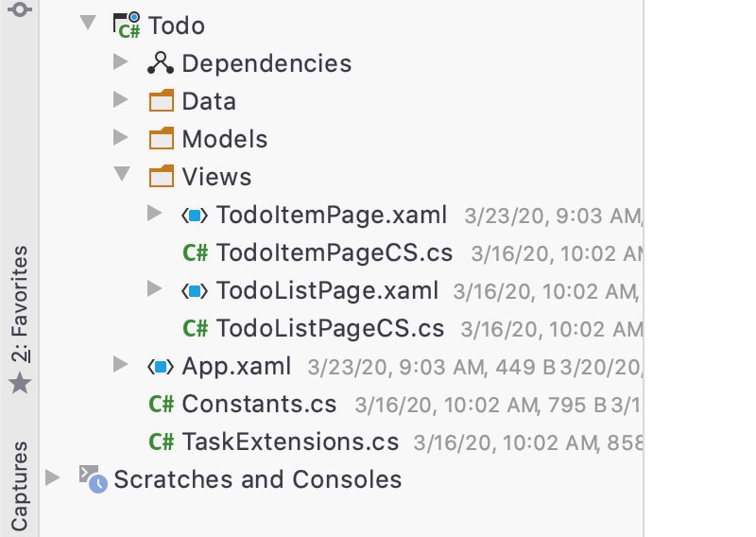Expand the Data folder arrow
The width and height of the screenshot is (756, 537).
tap(120, 99)
